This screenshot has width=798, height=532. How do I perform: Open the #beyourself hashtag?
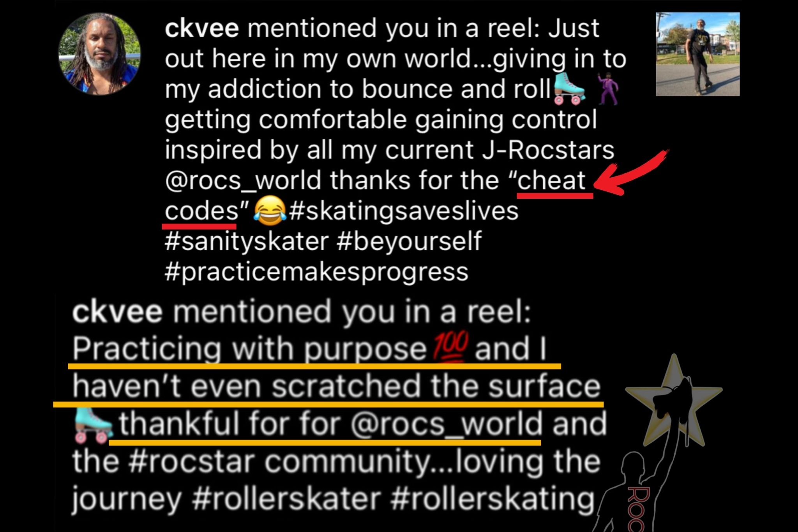[409, 242]
